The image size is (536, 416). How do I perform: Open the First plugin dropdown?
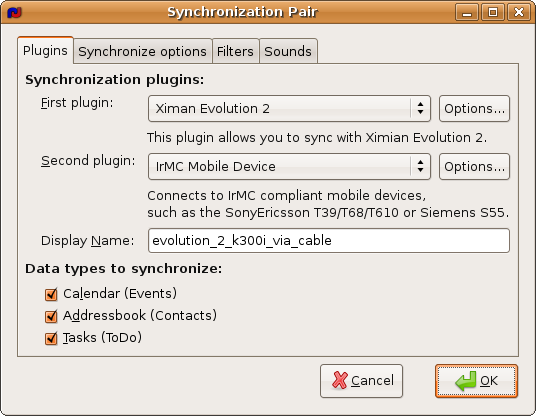289,109
